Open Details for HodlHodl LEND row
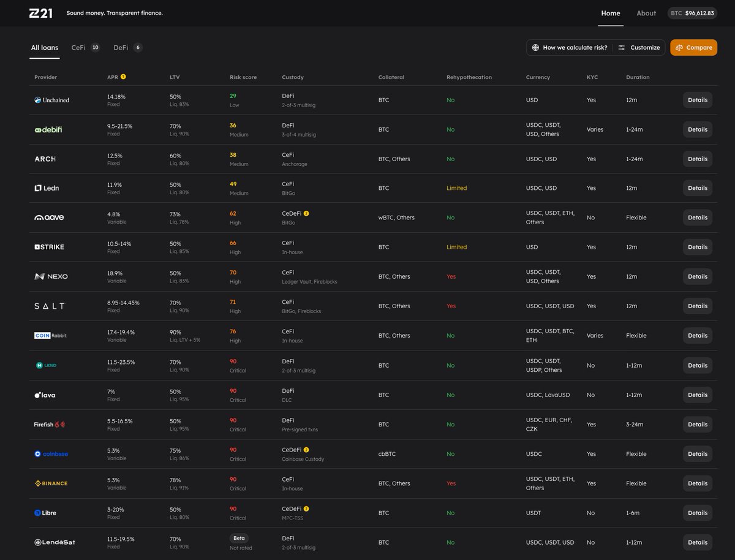Viewport: 735px width, 560px height. click(698, 365)
